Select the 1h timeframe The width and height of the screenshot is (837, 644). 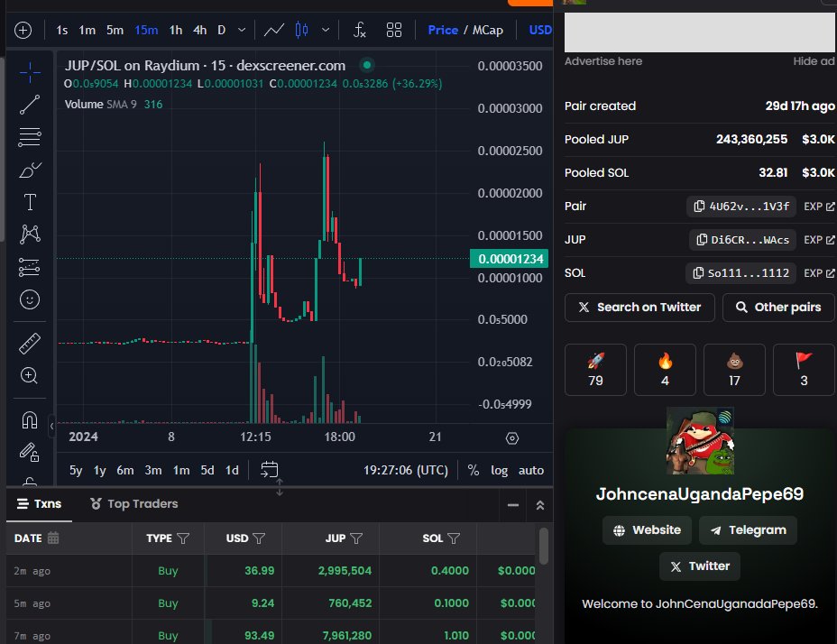pos(176,30)
